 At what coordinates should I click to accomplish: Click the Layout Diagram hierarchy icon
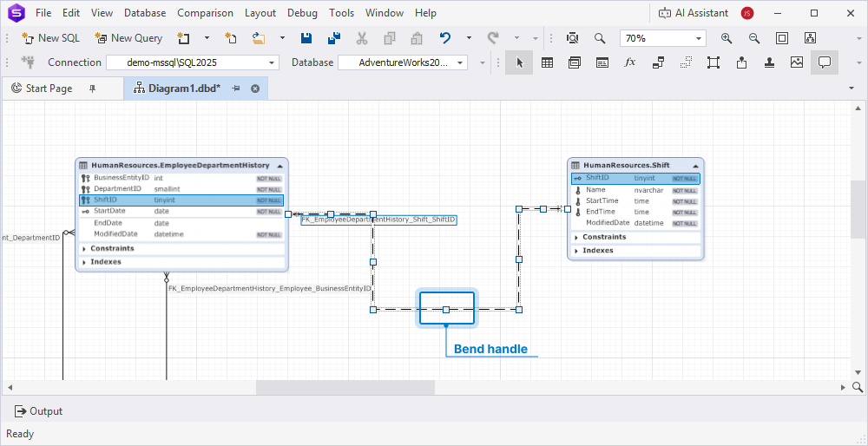(811, 38)
